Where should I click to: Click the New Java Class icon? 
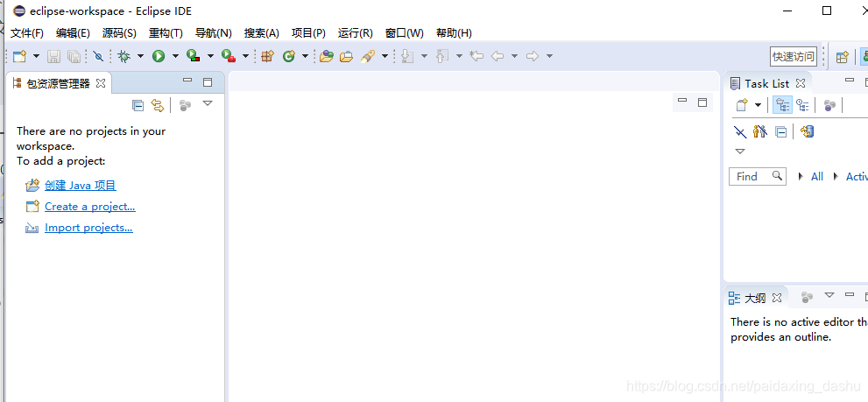289,56
